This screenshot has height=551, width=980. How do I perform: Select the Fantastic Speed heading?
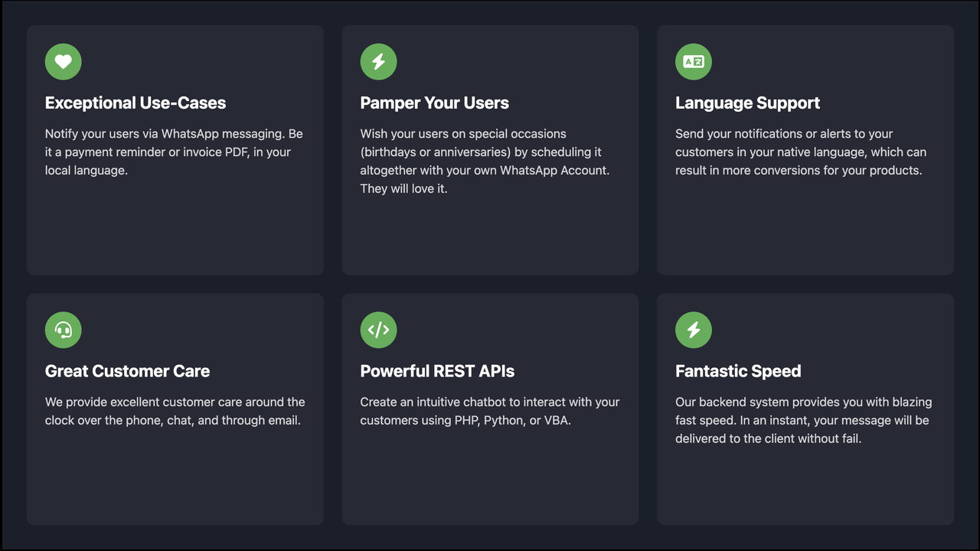click(738, 371)
